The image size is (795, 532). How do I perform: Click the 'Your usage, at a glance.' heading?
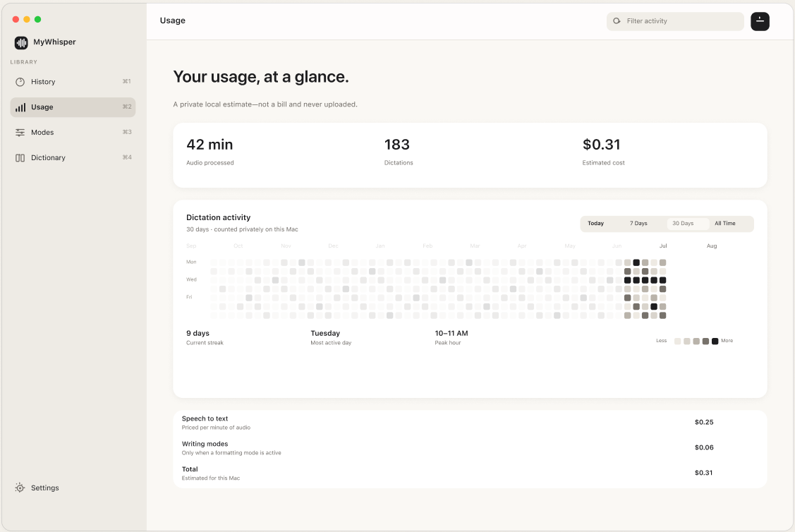[x=261, y=77]
